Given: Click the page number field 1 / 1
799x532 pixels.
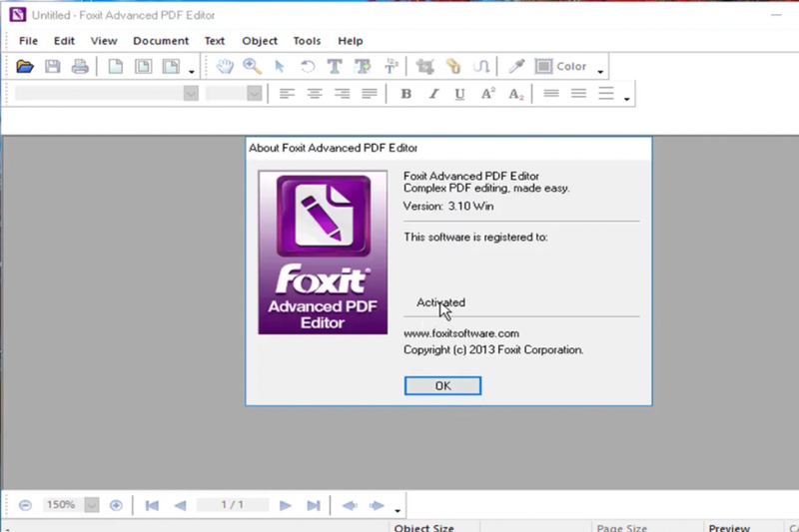Looking at the screenshot, I should 233,504.
